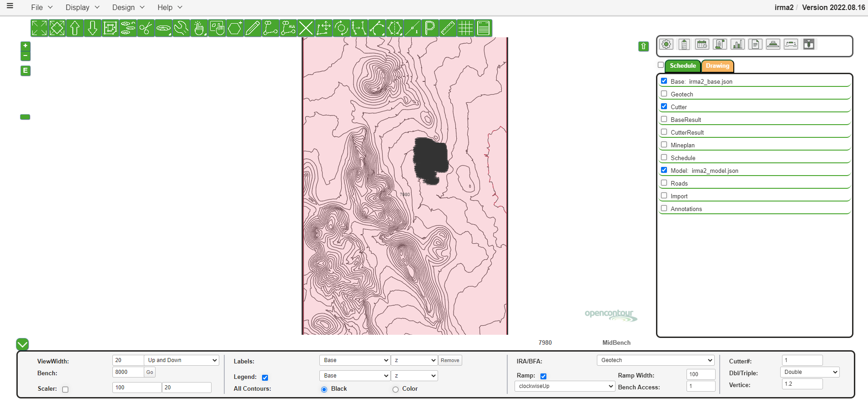Select the Color contours radio button

pos(395,389)
